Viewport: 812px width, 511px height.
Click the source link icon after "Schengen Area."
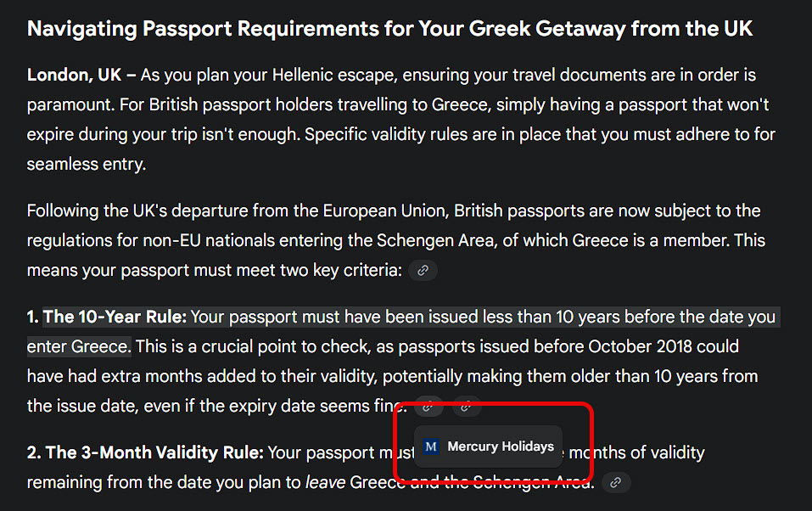[616, 483]
